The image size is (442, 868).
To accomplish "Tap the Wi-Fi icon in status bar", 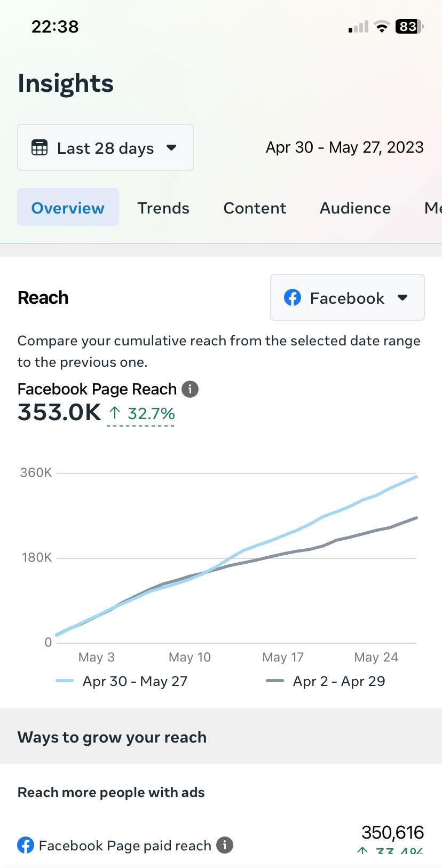I will [381, 27].
